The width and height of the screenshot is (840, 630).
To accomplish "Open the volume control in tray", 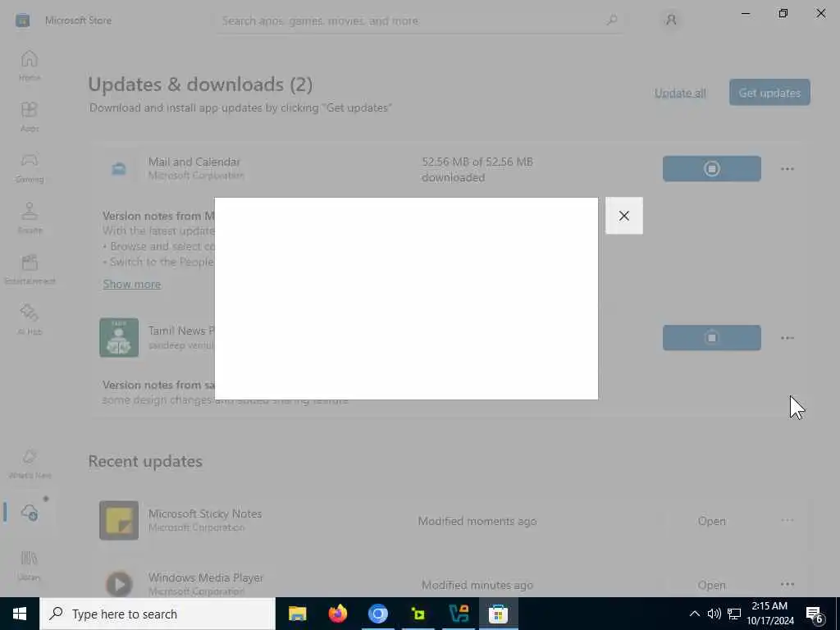I will click(x=714, y=614).
